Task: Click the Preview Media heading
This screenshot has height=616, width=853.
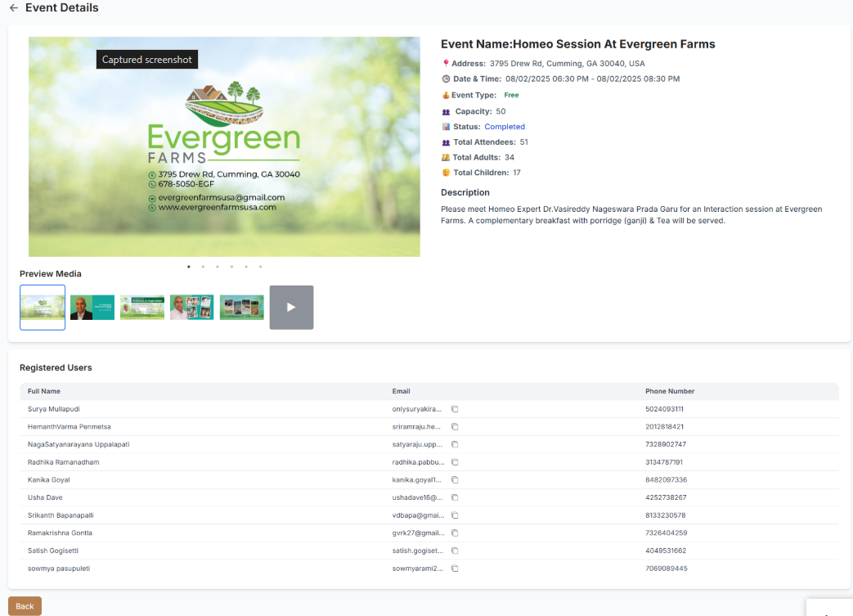Action: click(51, 274)
